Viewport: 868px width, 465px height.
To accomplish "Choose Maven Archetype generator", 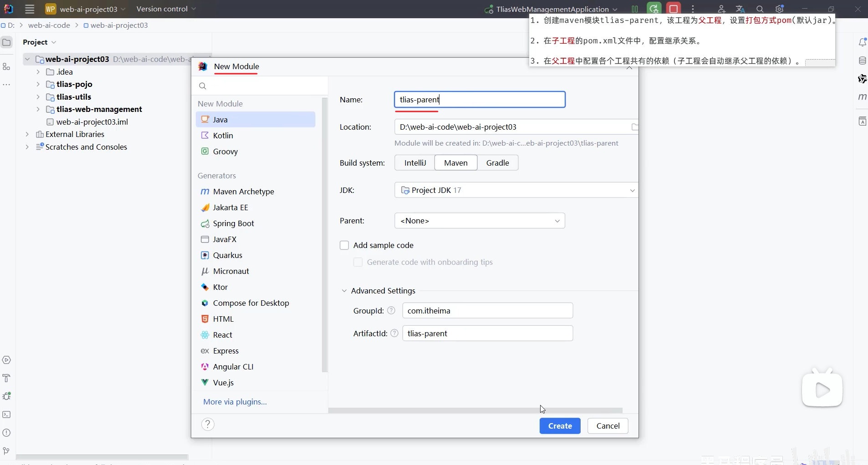I will [x=255, y=192].
